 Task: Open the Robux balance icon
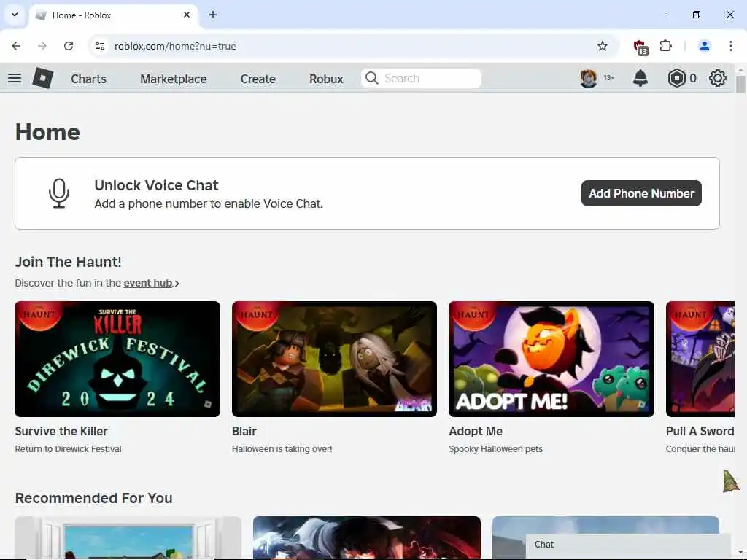click(676, 78)
